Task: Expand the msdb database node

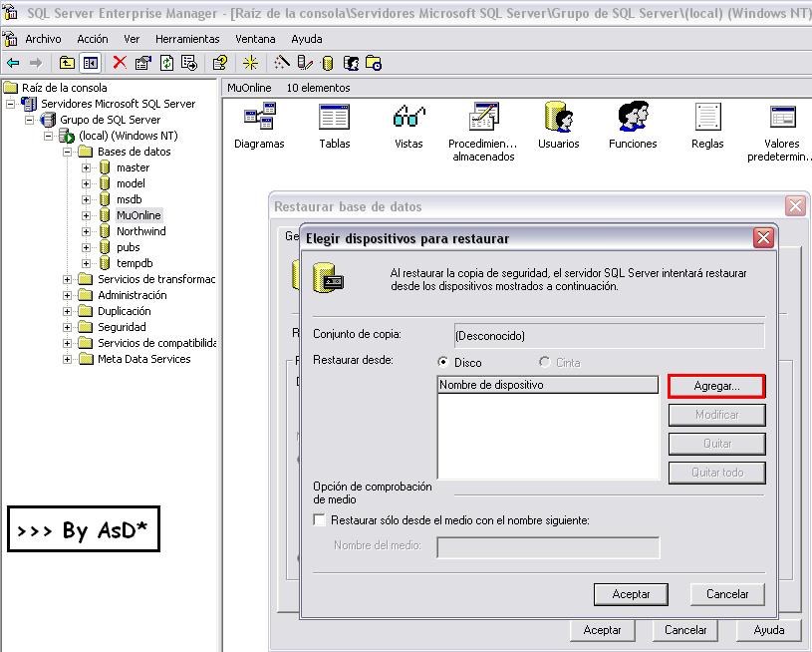Action: point(86,199)
